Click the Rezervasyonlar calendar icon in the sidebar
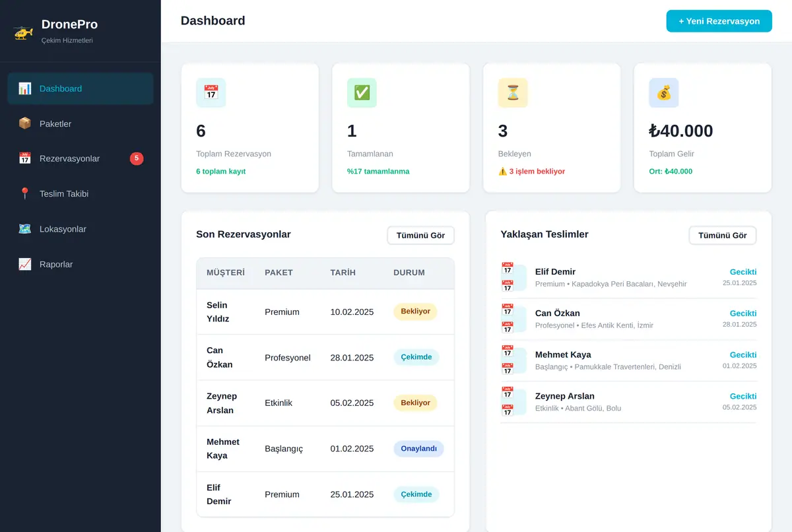This screenshot has width=792, height=532. coord(25,158)
